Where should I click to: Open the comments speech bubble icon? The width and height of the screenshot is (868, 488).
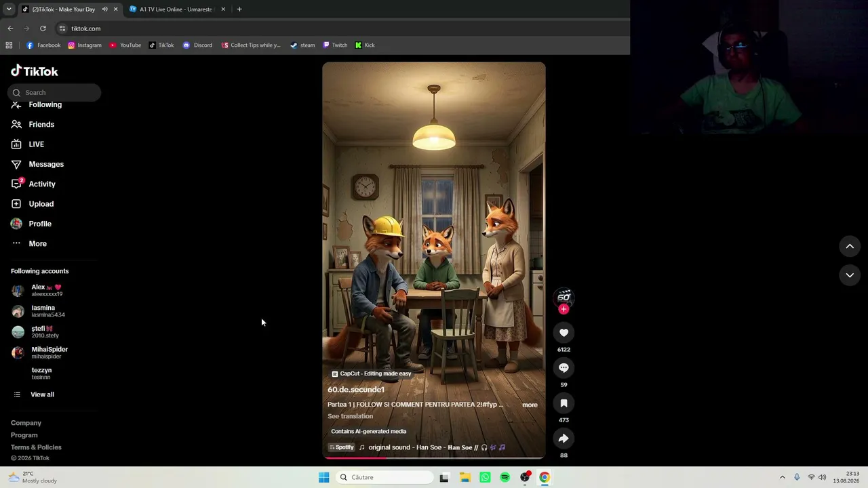(x=564, y=368)
